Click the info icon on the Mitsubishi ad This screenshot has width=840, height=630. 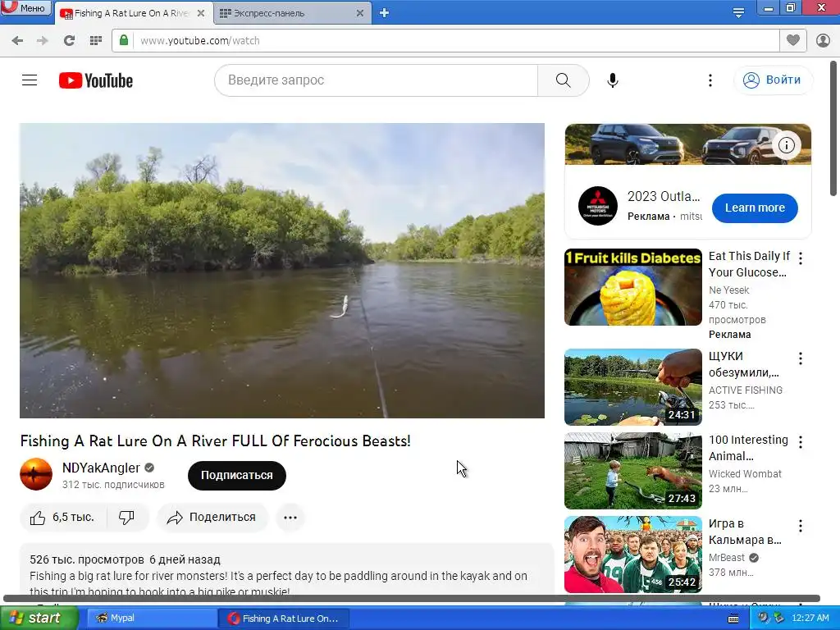[x=786, y=145]
